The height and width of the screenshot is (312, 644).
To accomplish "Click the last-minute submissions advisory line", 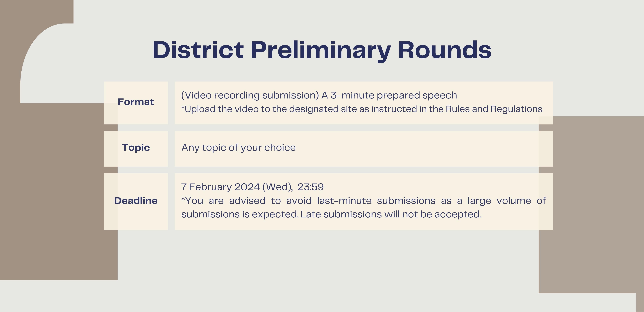I will click(364, 201).
